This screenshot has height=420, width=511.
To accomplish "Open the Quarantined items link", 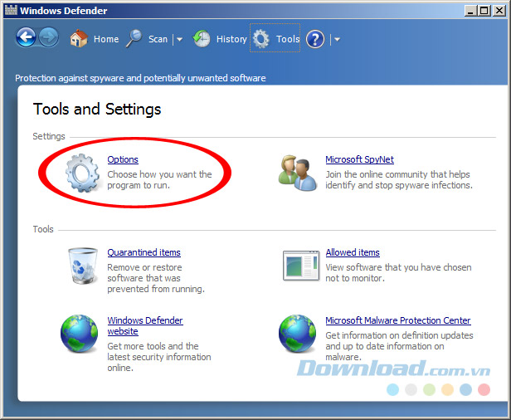I will (144, 252).
